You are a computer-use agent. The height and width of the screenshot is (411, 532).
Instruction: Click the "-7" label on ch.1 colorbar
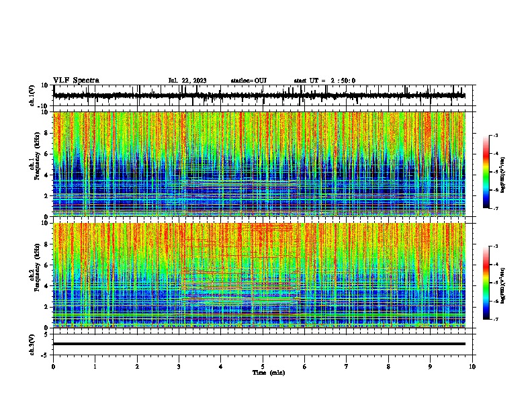coord(495,208)
